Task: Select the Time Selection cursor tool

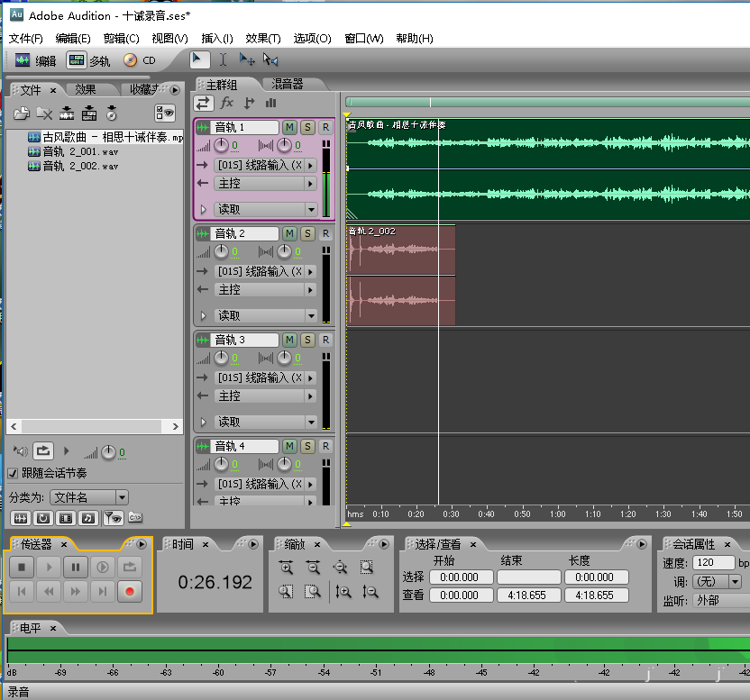Action: click(223, 59)
